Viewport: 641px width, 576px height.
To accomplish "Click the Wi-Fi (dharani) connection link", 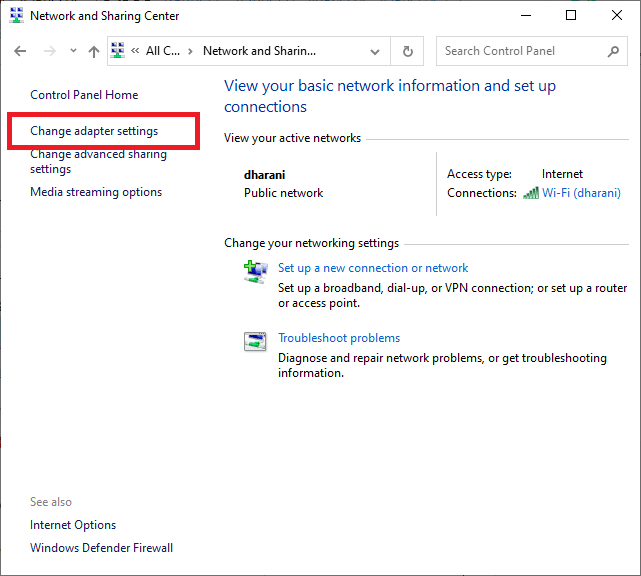I will pos(581,193).
